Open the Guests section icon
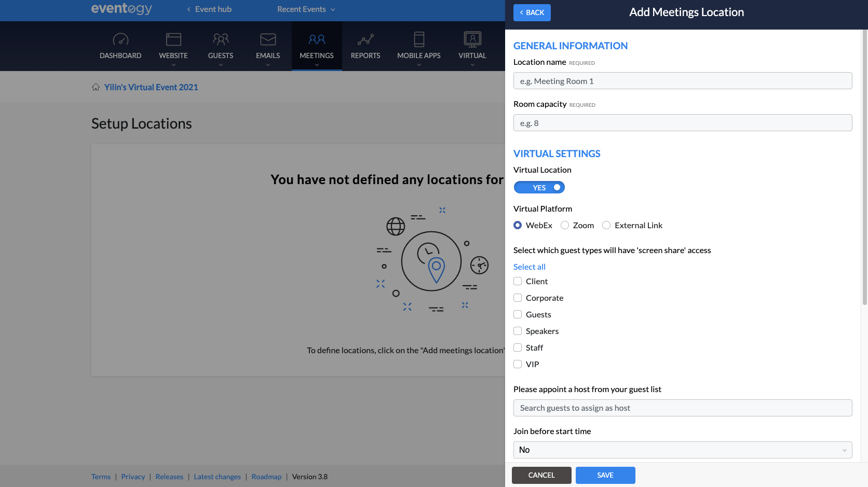868x487 pixels. [x=221, y=39]
